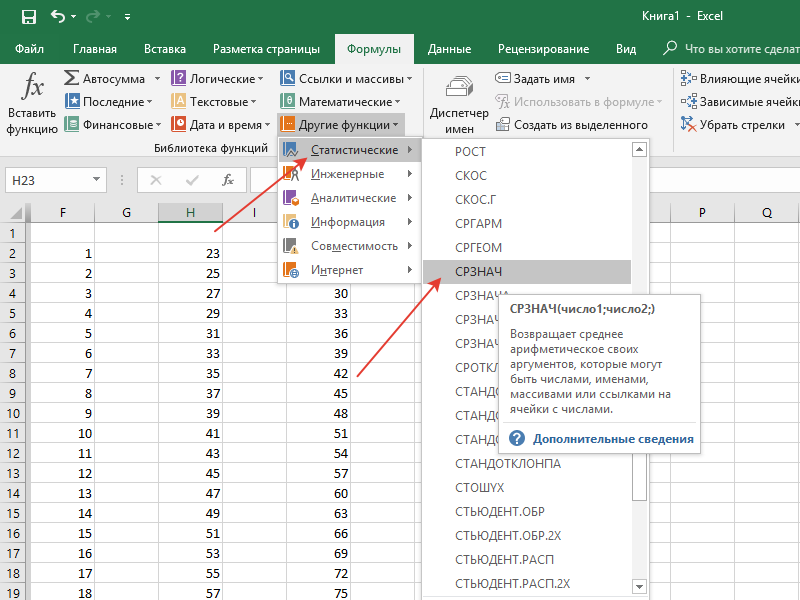
Task: Open the Ссылки и массивы functions list
Action: (x=346, y=79)
